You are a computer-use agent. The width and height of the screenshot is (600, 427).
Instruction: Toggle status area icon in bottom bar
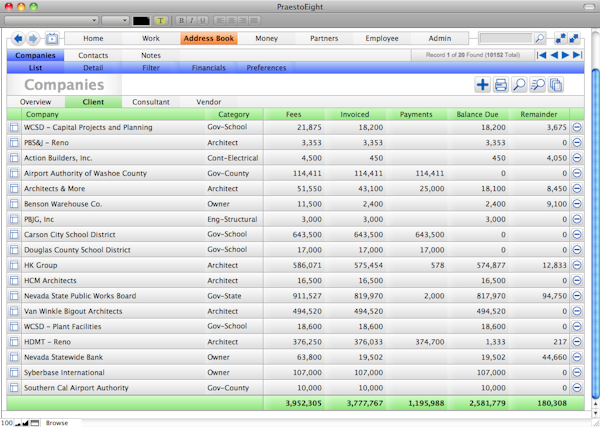point(35,423)
